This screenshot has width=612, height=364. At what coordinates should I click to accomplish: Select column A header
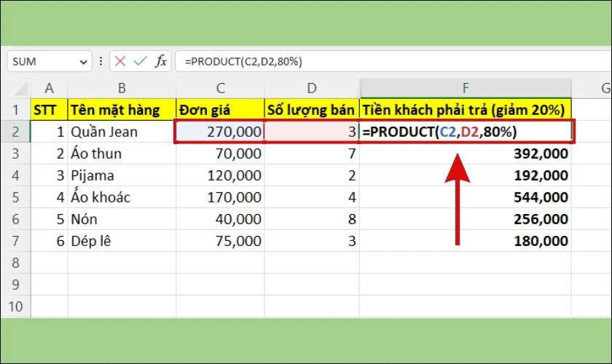click(x=50, y=88)
